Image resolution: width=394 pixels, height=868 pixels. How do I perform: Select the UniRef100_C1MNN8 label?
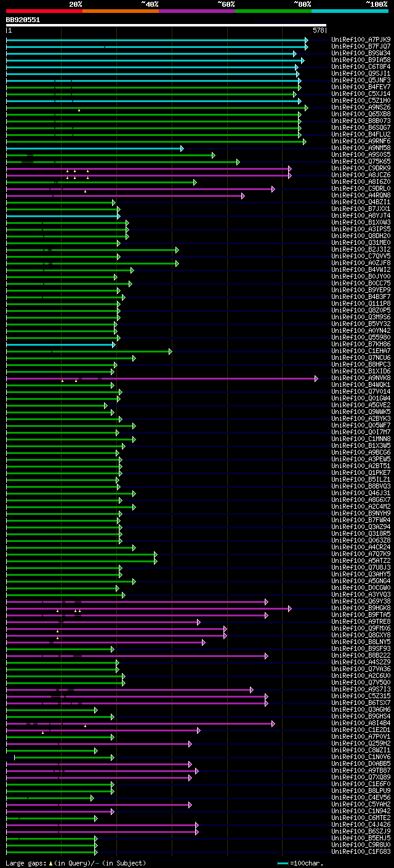361,439
